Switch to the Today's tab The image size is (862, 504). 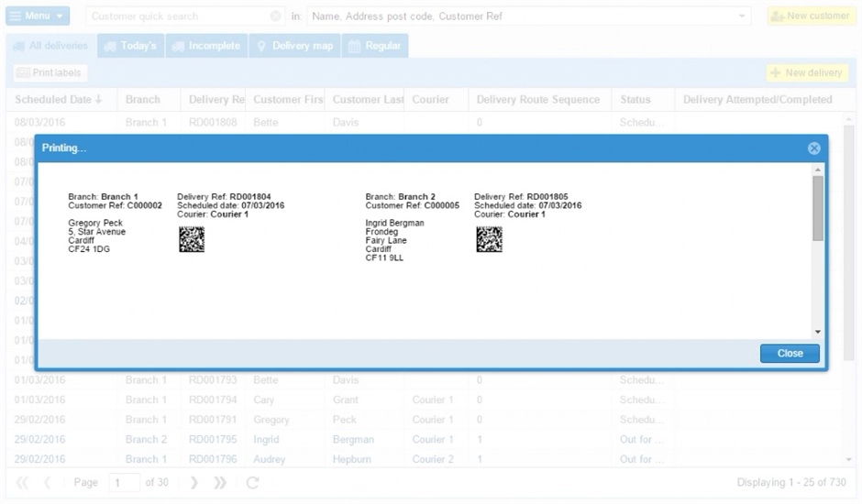click(130, 46)
